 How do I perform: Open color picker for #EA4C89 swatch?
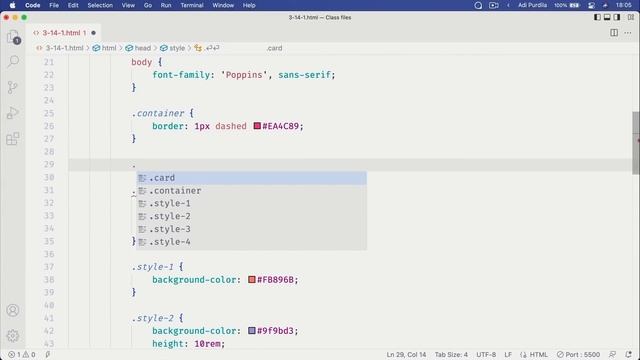[x=257, y=126]
